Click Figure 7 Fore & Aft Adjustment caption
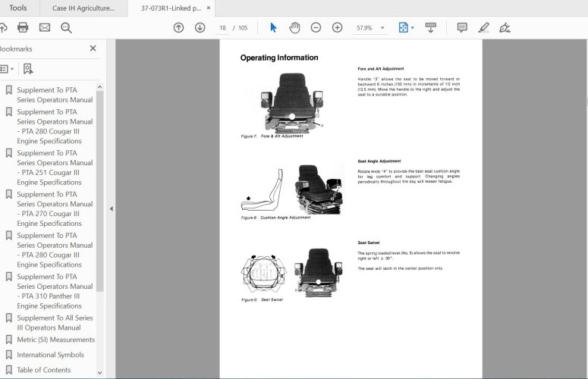 272,136
